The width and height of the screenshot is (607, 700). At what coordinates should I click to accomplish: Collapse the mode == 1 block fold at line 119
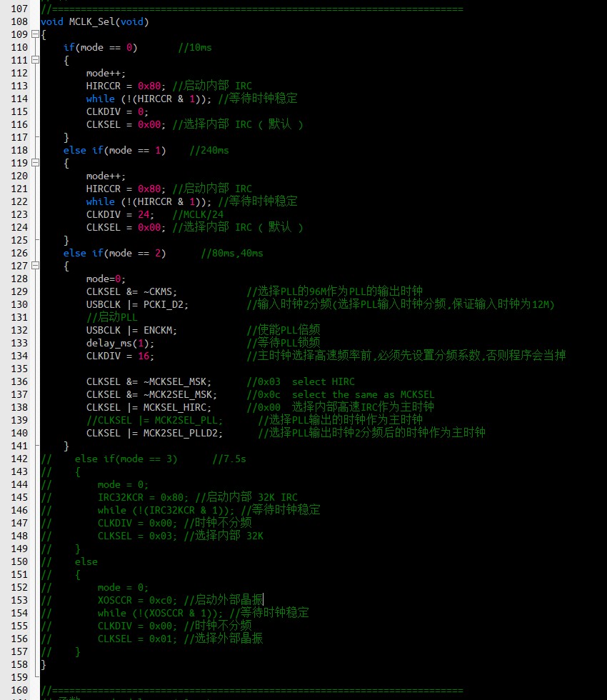click(35, 163)
